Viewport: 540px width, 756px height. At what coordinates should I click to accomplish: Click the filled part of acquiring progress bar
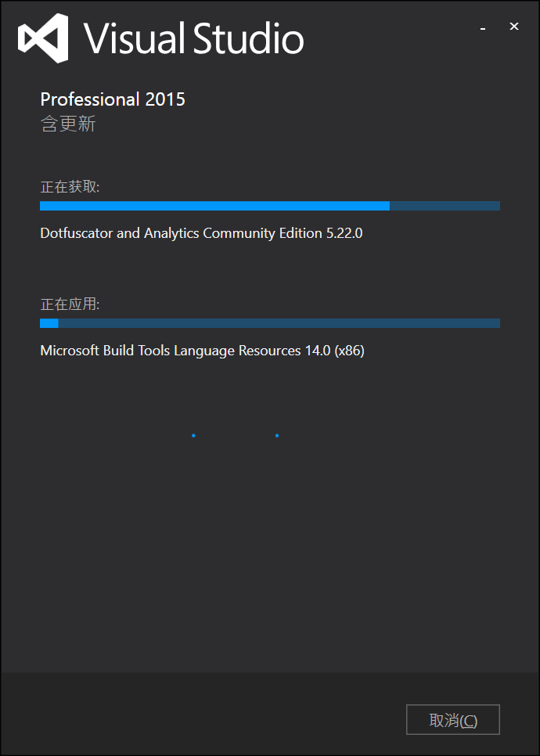tap(214, 206)
